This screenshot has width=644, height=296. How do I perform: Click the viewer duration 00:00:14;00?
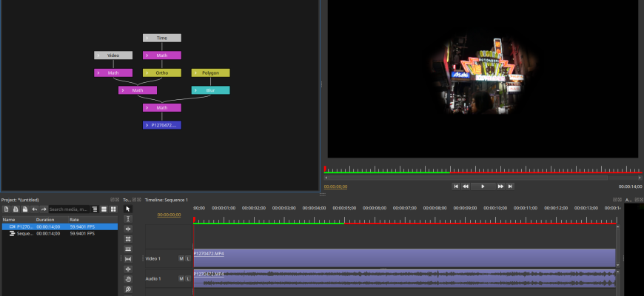tap(630, 186)
